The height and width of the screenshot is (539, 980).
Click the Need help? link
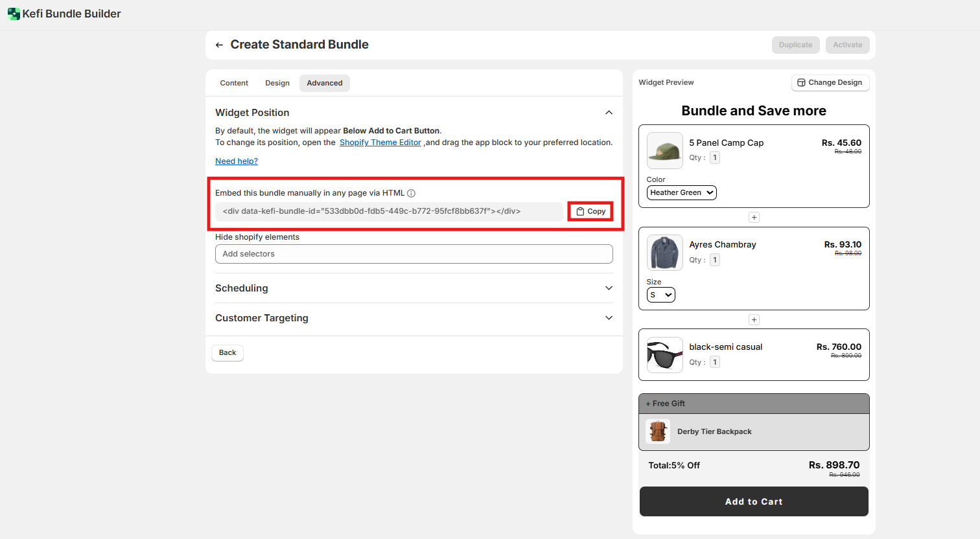point(237,161)
